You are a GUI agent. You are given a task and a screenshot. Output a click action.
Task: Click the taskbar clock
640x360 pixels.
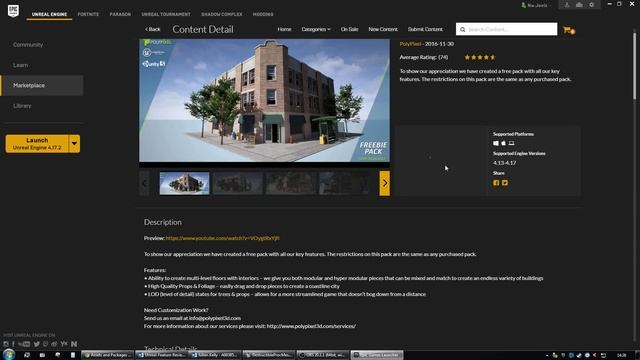click(622, 355)
